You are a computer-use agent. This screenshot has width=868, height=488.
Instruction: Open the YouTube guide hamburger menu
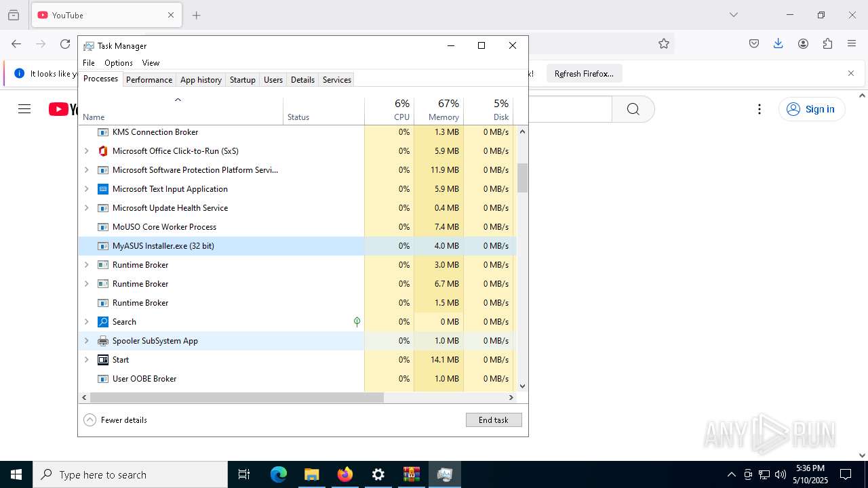click(24, 109)
